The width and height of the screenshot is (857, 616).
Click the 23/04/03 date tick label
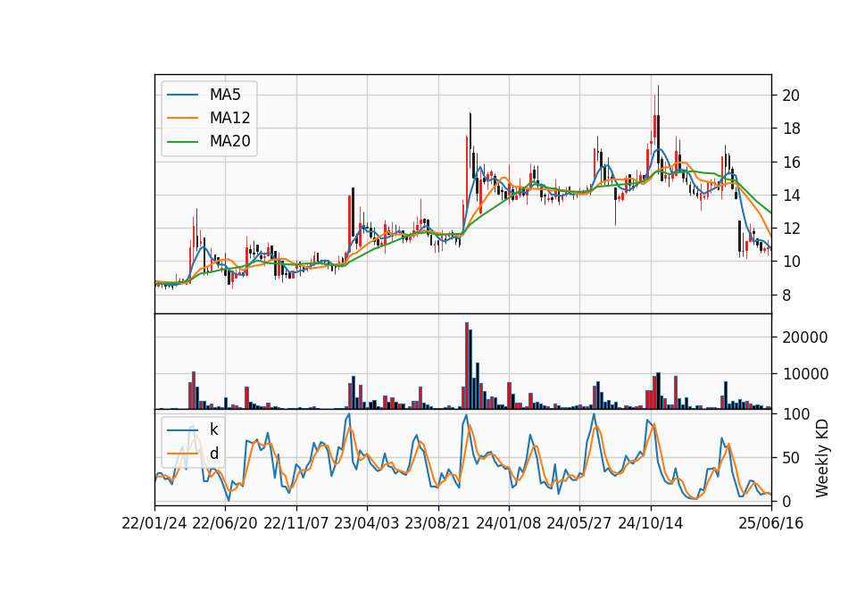coord(367,523)
